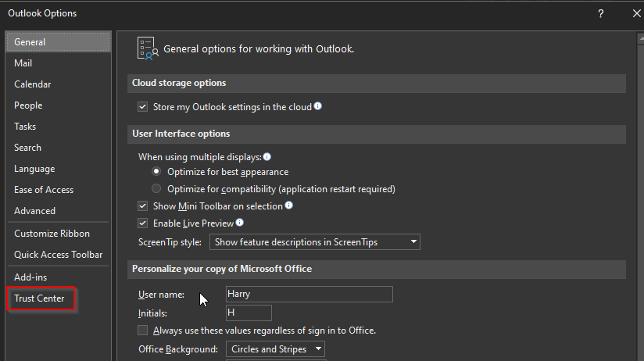Click the Help question mark icon

pyautogui.click(x=601, y=13)
